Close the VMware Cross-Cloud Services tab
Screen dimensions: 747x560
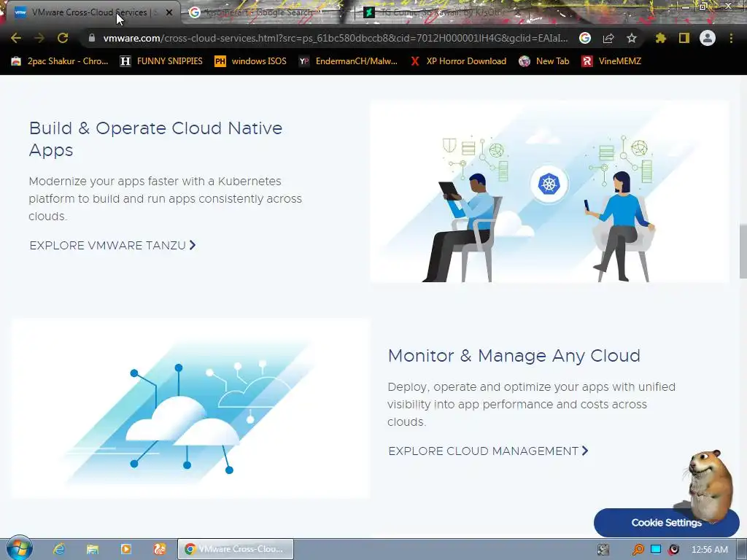coord(169,13)
